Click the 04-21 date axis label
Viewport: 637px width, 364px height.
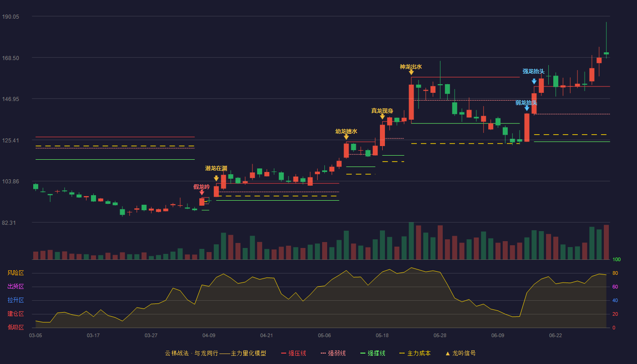click(x=267, y=335)
